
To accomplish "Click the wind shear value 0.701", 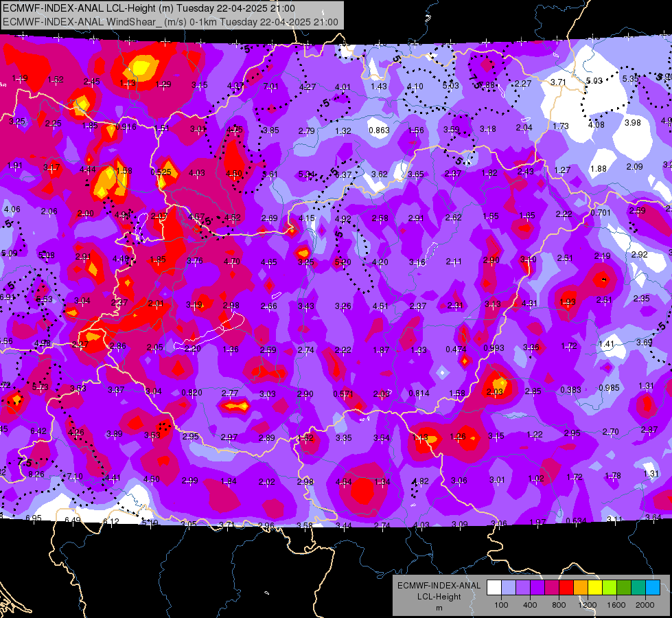I will (x=601, y=212).
